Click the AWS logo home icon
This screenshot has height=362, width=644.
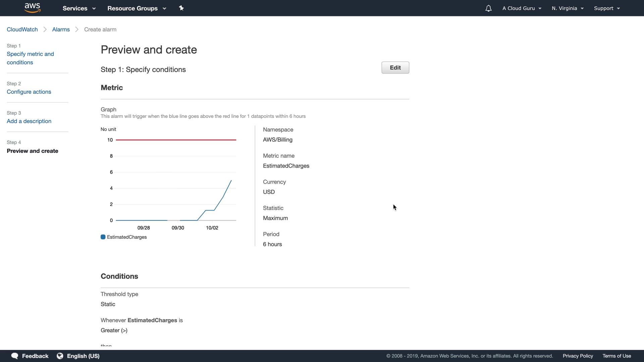point(33,8)
